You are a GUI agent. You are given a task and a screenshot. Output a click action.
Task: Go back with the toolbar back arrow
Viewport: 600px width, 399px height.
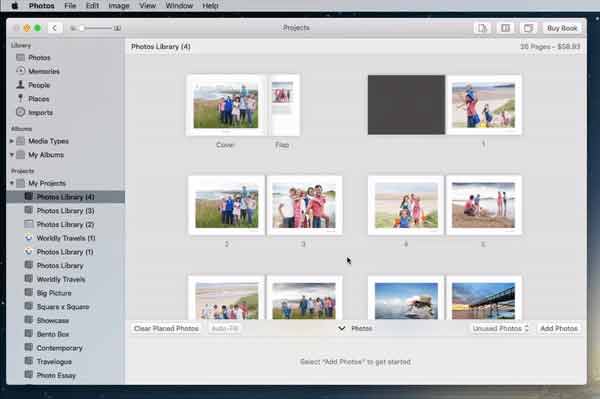[x=55, y=28]
